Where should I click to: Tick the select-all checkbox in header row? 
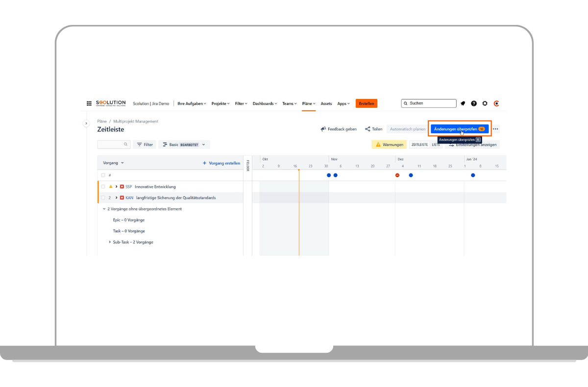tap(103, 175)
